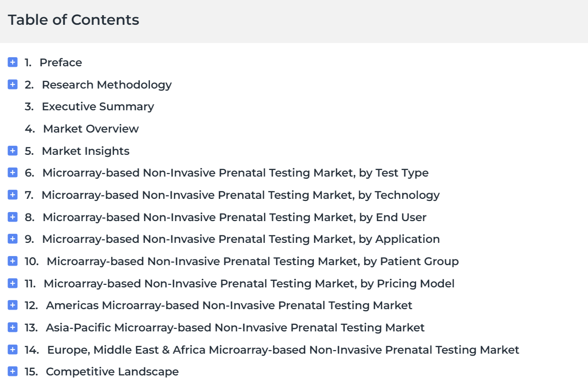This screenshot has width=588, height=382.
Task: Click Competitive Landscape chapter title
Action: coord(112,372)
